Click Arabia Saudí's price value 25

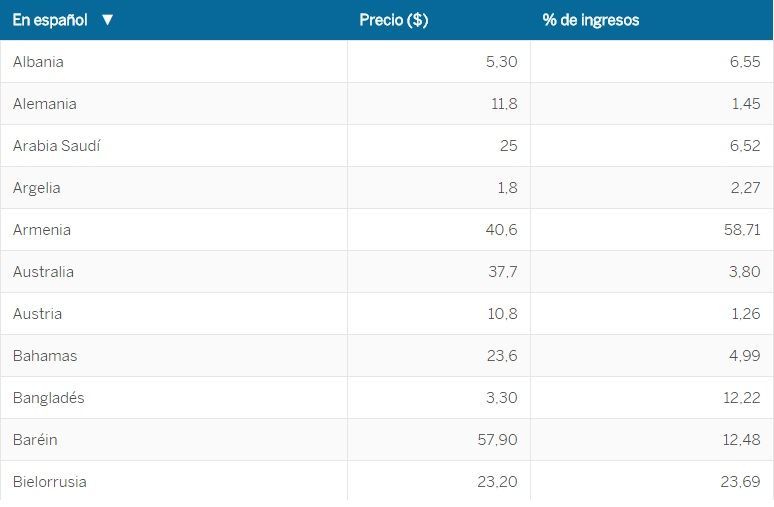pyautogui.click(x=508, y=146)
